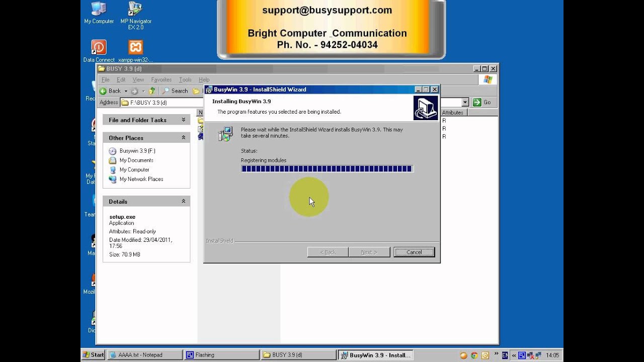Switch to Flashing taskbar item

pos(222,355)
